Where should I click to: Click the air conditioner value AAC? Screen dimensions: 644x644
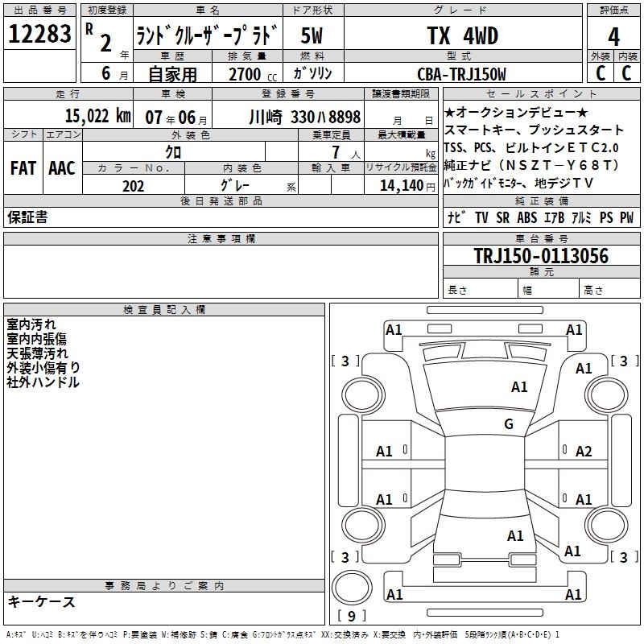[62, 168]
